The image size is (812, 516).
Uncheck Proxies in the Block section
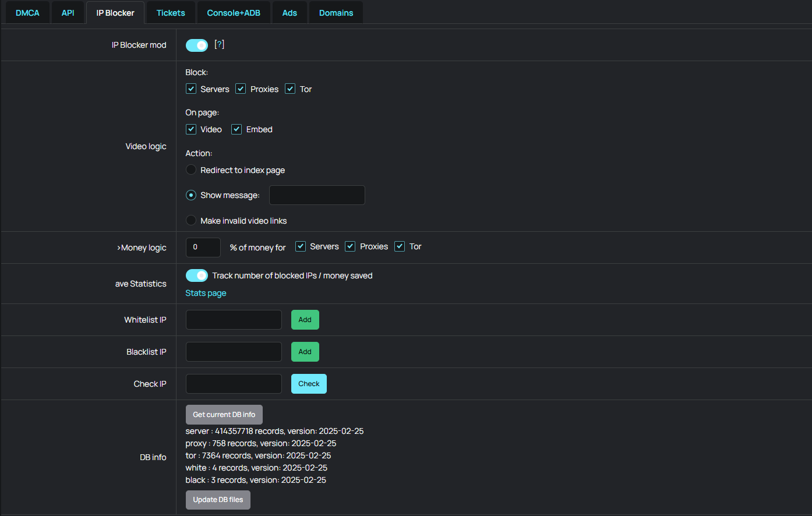click(x=241, y=89)
